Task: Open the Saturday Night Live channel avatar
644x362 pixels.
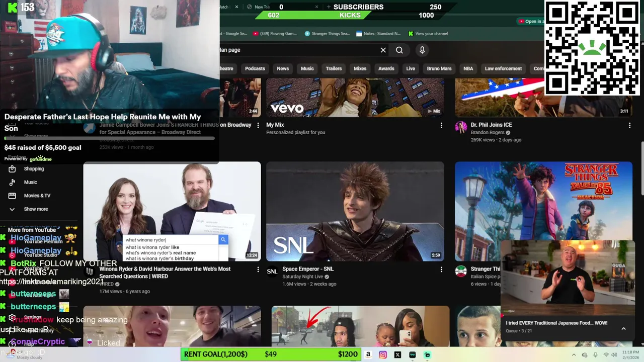Action: tap(272, 271)
